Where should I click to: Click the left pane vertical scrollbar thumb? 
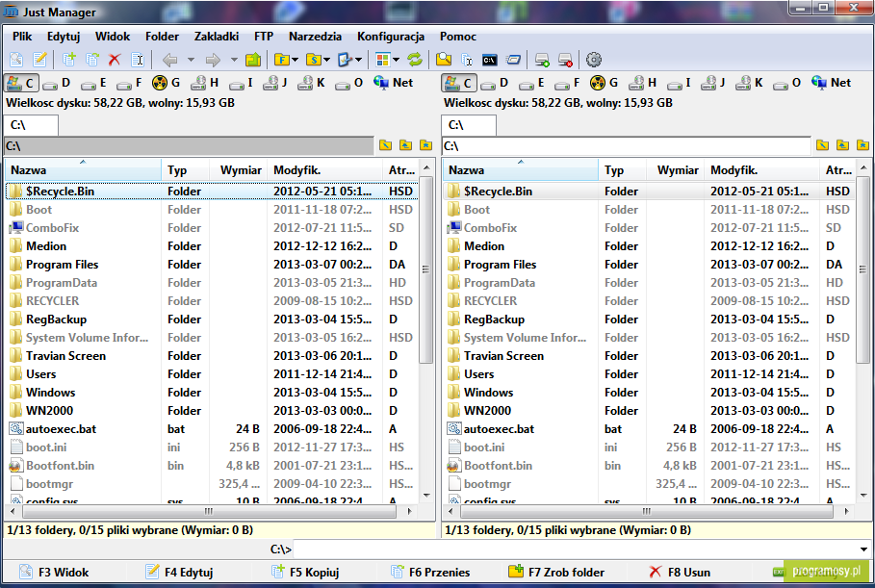(x=425, y=270)
